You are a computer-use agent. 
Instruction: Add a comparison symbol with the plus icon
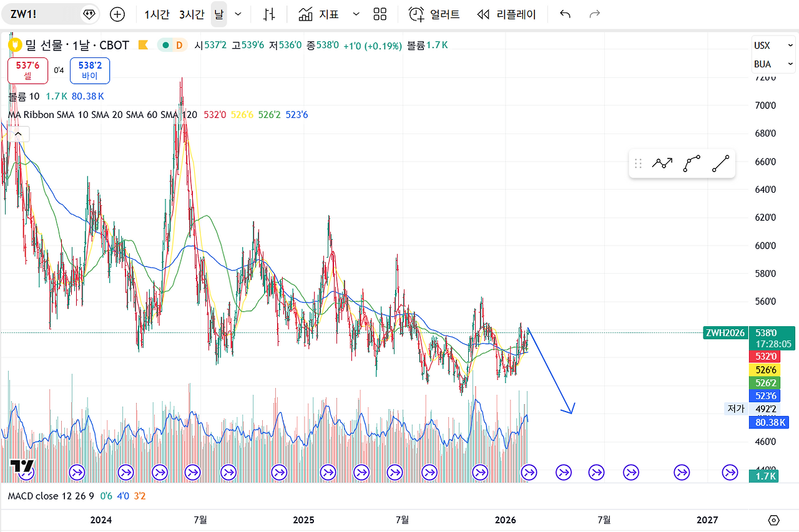click(x=117, y=14)
